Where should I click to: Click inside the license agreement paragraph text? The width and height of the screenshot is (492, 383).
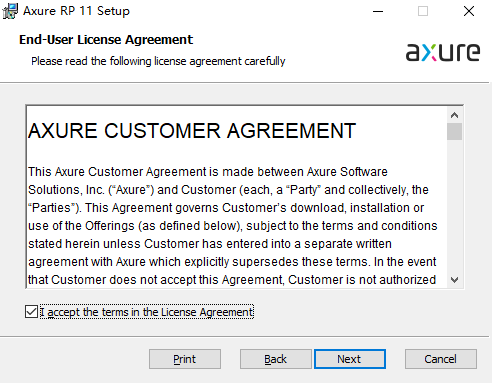coord(233,226)
